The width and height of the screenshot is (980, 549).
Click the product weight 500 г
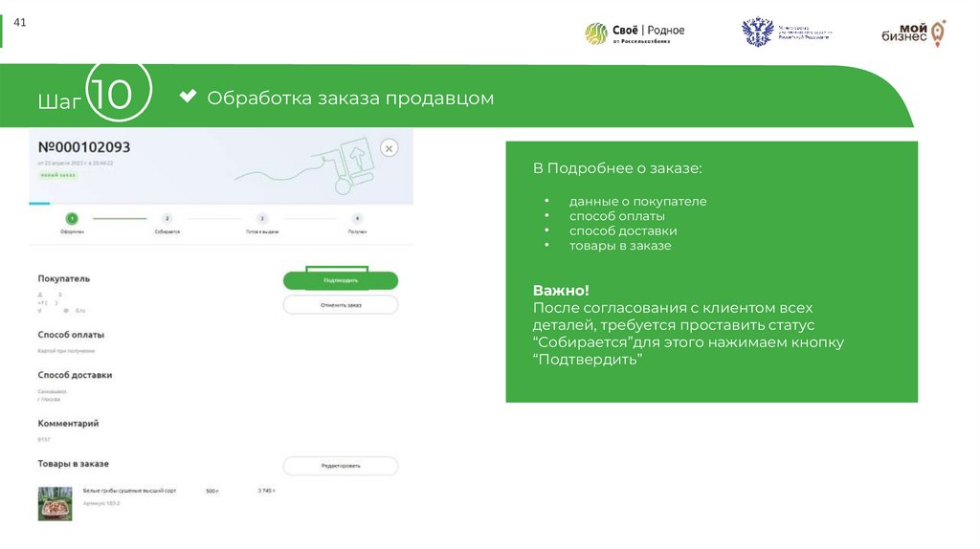212,491
